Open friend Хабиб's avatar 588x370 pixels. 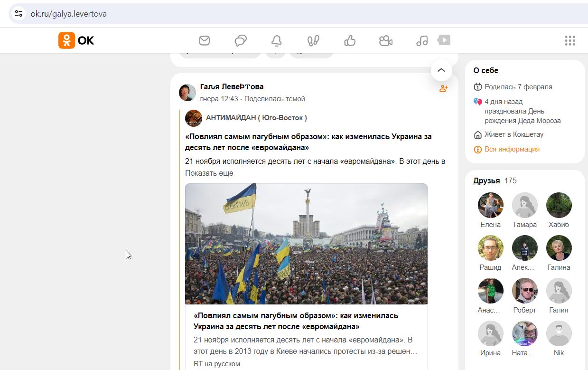[x=559, y=205]
